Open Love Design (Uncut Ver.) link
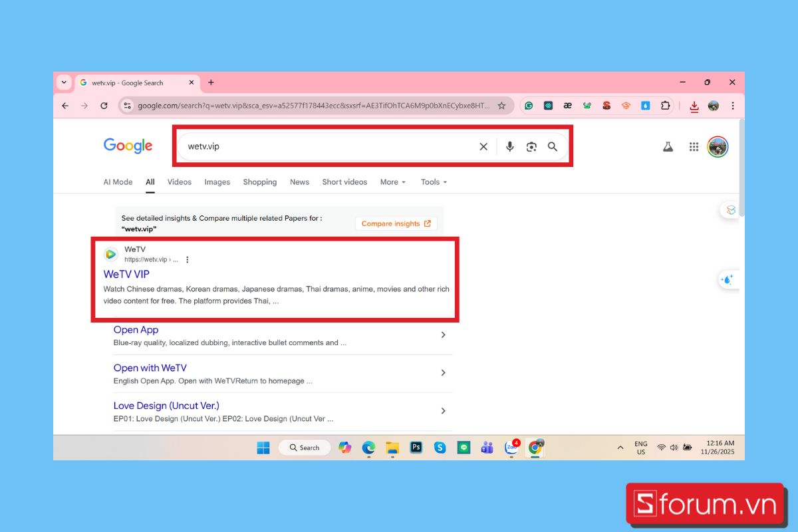This screenshot has height=532, width=798. (x=166, y=406)
